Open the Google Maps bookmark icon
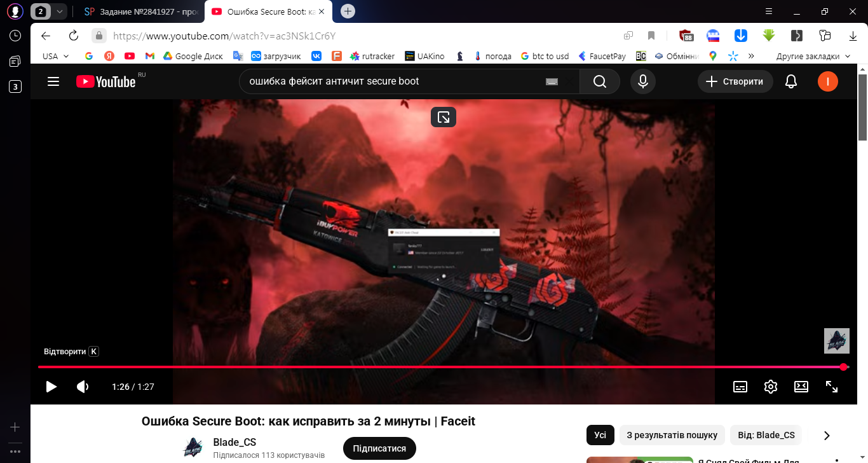Screen dimensions: 868x463 point(713,56)
